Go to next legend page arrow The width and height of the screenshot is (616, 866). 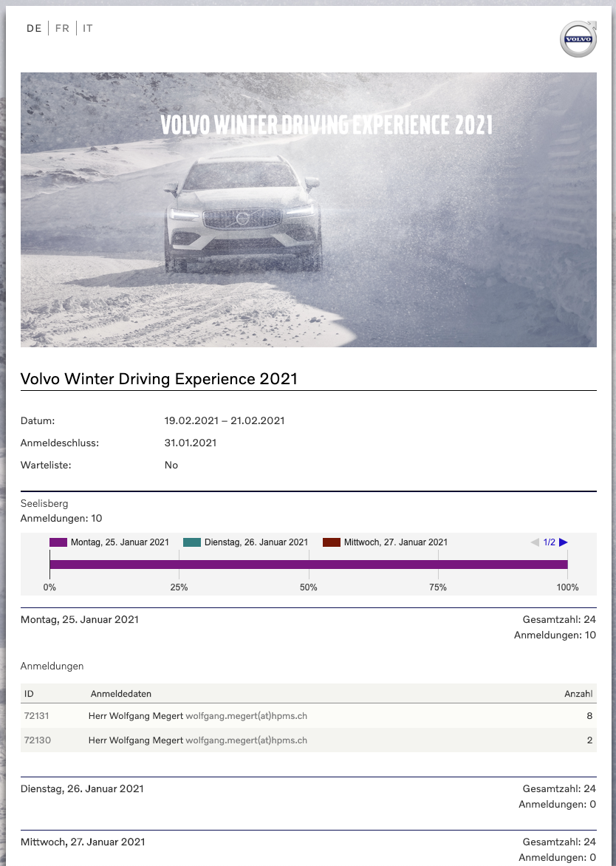click(x=563, y=542)
